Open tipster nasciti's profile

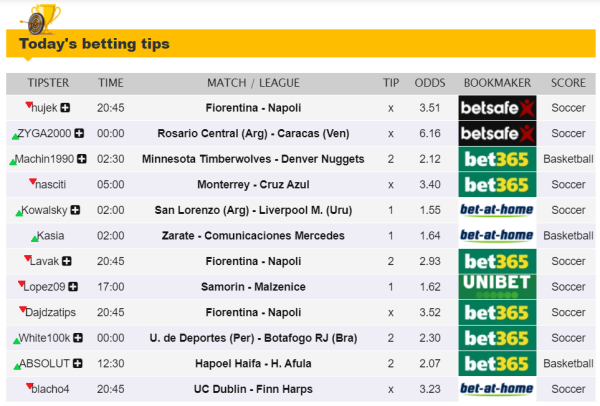(50, 184)
